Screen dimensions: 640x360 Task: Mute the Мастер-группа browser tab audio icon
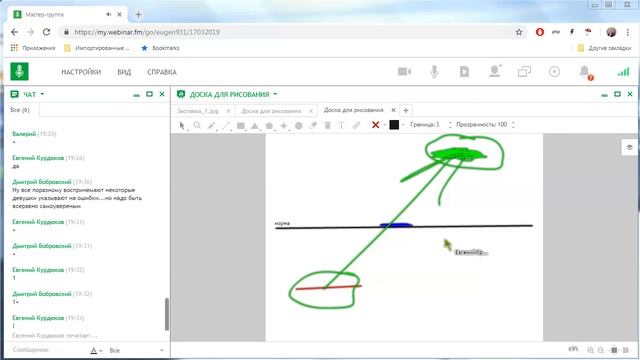109,14
